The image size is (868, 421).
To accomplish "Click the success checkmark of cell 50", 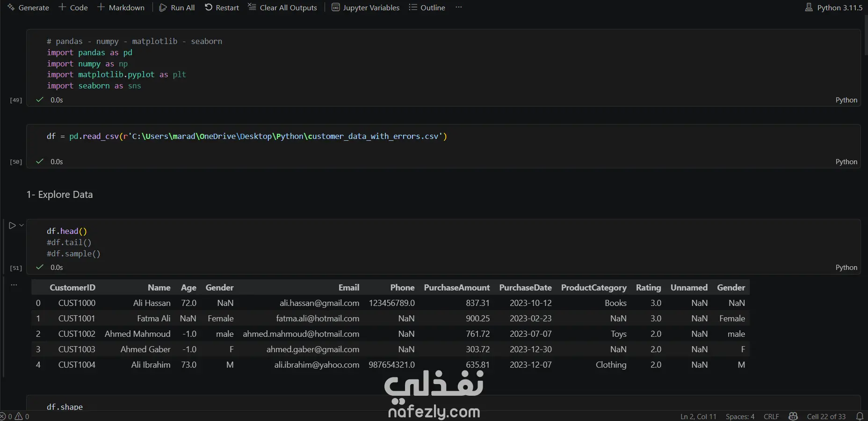I will (40, 161).
